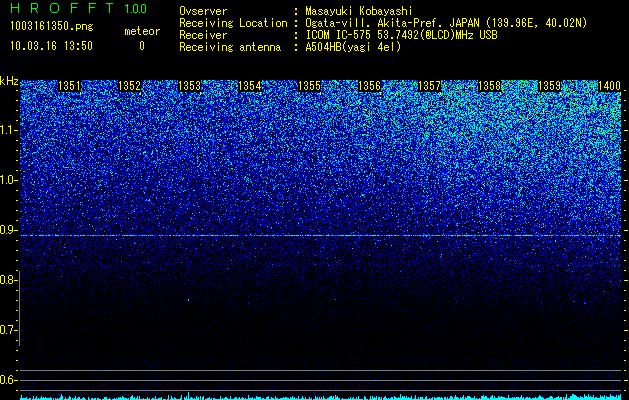Click the 1358 time marker
The image size is (629, 400).
(489, 86)
